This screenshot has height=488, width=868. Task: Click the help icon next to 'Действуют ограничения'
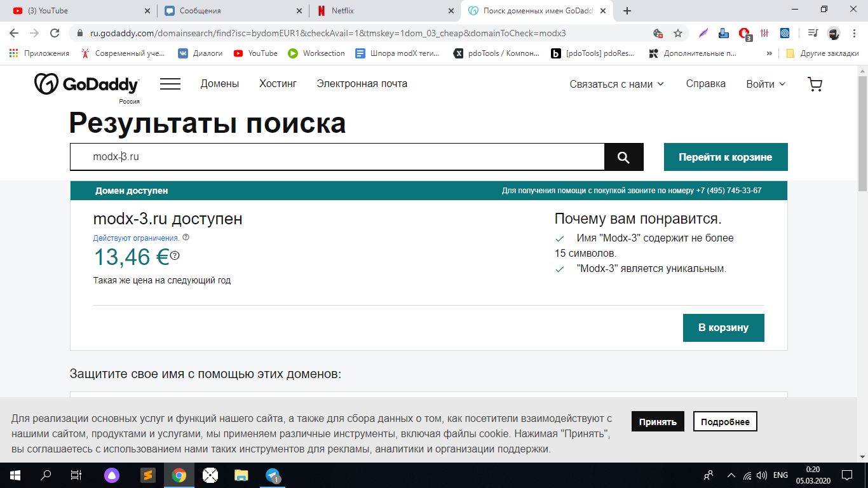pos(186,238)
